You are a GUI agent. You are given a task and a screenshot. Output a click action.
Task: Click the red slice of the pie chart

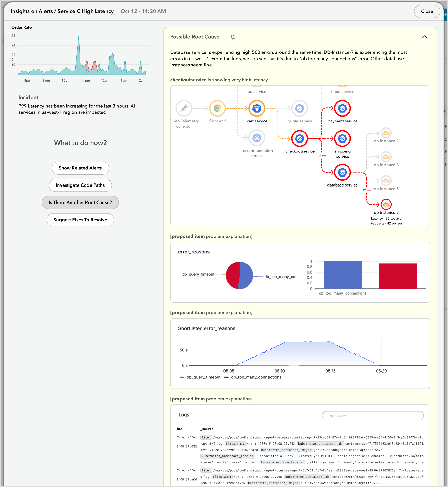click(x=233, y=275)
